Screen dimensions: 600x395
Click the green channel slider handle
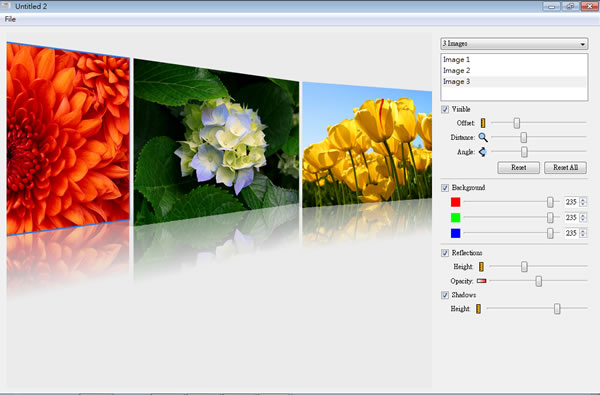pos(550,217)
